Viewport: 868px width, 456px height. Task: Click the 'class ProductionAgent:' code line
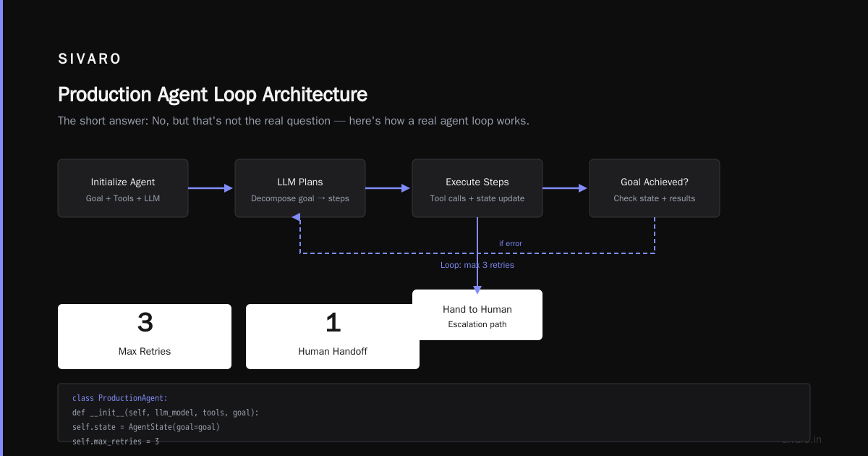(120, 398)
